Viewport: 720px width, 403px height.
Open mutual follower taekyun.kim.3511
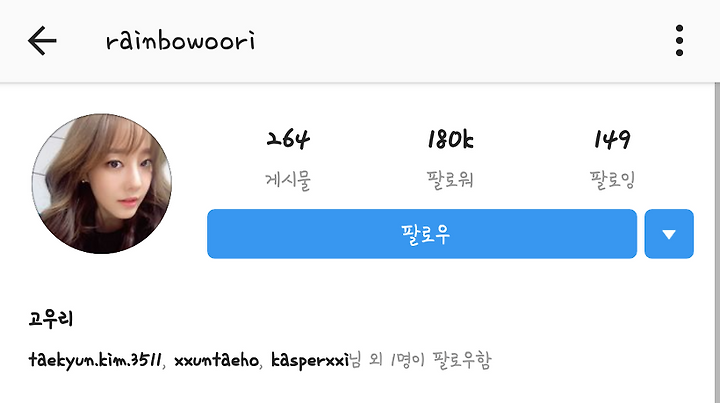click(95, 360)
